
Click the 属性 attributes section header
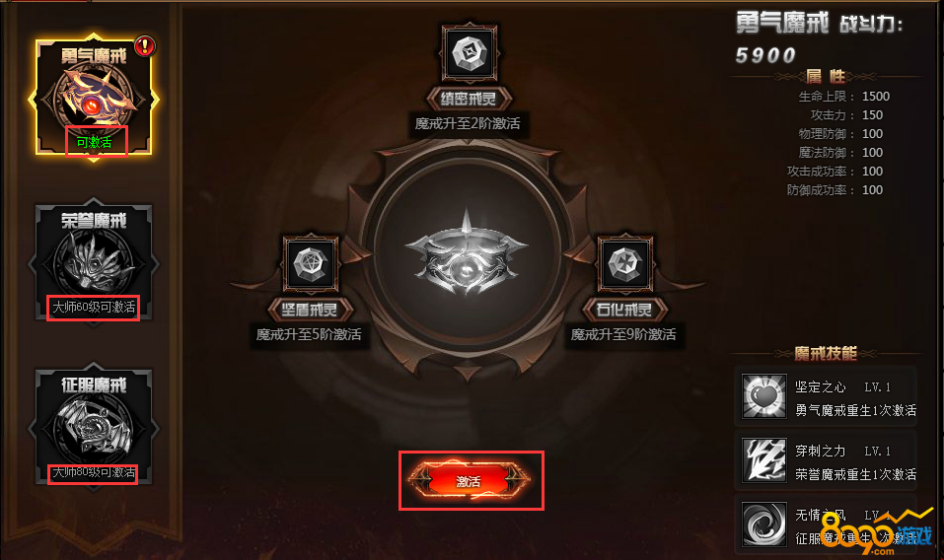(826, 76)
